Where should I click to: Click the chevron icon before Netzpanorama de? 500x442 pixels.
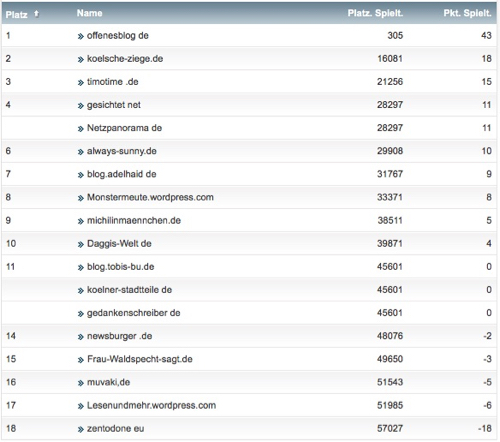tap(80, 129)
